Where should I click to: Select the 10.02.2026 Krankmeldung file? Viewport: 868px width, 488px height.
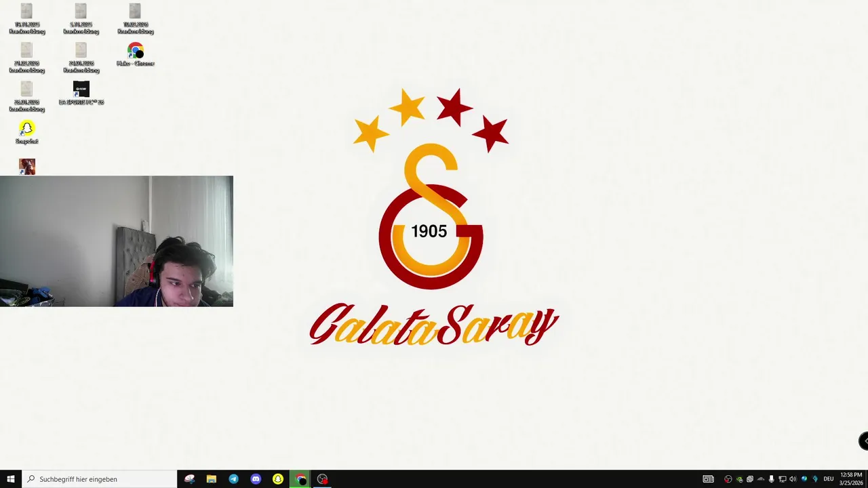coord(136,19)
